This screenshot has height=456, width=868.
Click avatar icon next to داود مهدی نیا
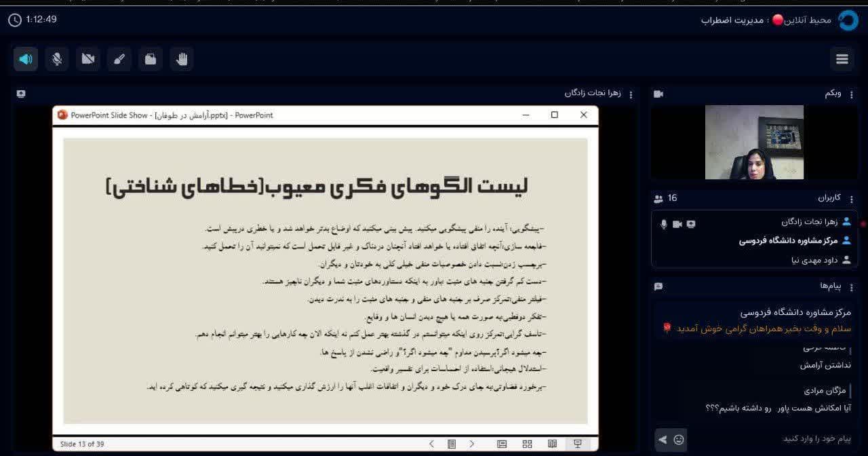(846, 260)
